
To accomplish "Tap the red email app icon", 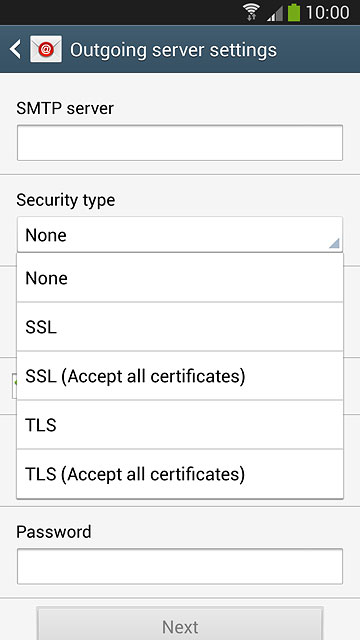I will coord(46,49).
